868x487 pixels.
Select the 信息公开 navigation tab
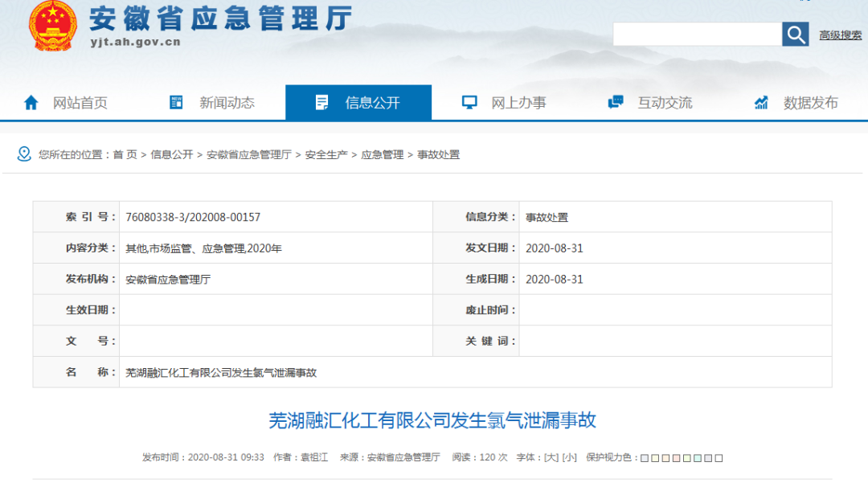coord(358,102)
